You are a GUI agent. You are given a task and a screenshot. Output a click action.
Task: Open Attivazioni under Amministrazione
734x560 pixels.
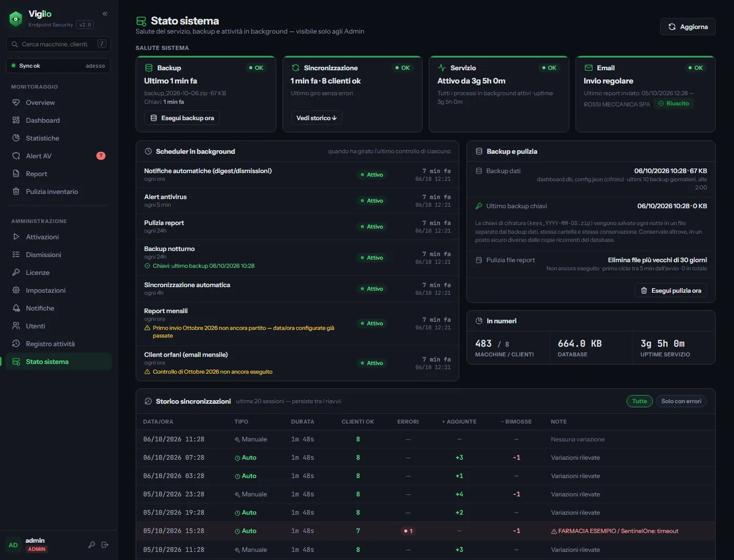pos(58,237)
